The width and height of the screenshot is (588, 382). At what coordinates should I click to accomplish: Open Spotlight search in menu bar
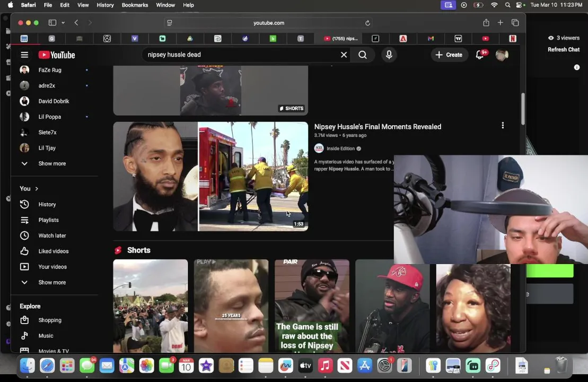coord(507,5)
